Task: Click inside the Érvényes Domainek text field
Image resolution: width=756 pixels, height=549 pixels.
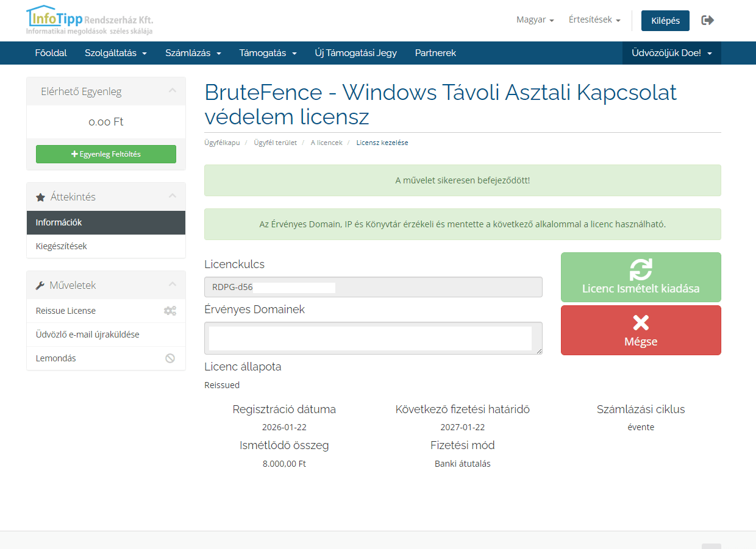Action: 373,338
